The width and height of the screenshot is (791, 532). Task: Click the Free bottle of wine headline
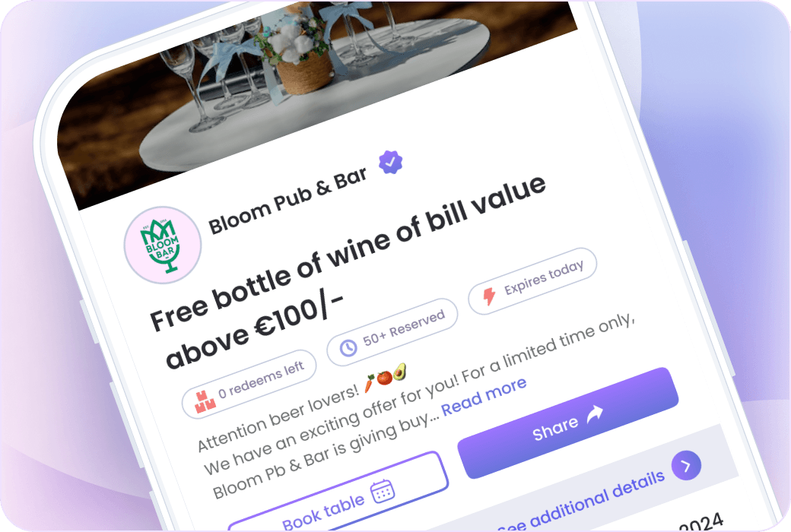(348, 272)
